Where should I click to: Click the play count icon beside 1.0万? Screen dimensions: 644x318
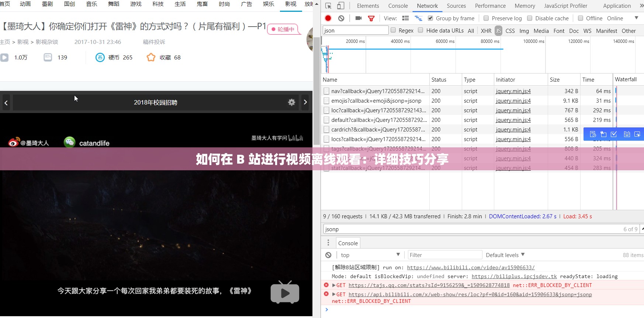4,57
